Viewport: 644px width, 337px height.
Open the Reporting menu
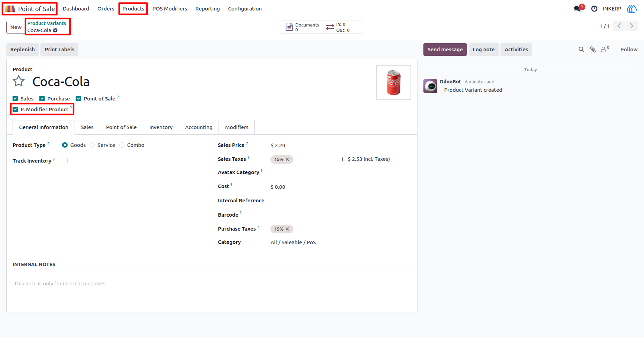pyautogui.click(x=207, y=9)
